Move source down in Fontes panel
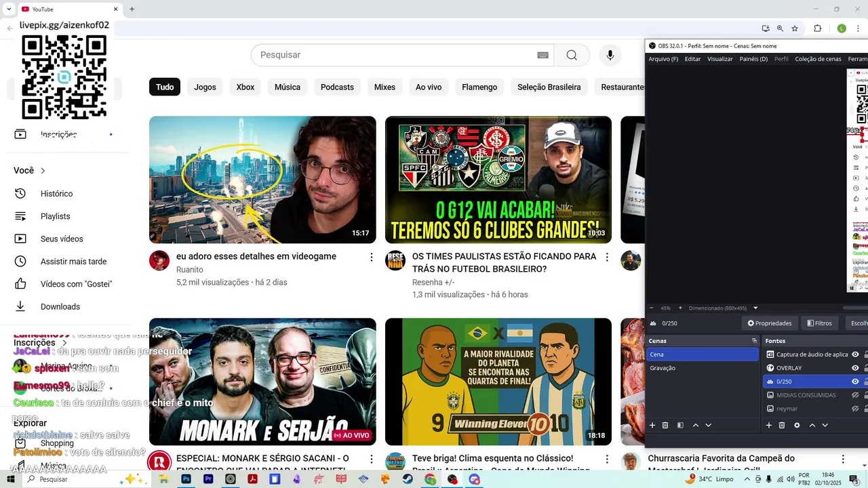The height and width of the screenshot is (488, 868). coord(825,425)
